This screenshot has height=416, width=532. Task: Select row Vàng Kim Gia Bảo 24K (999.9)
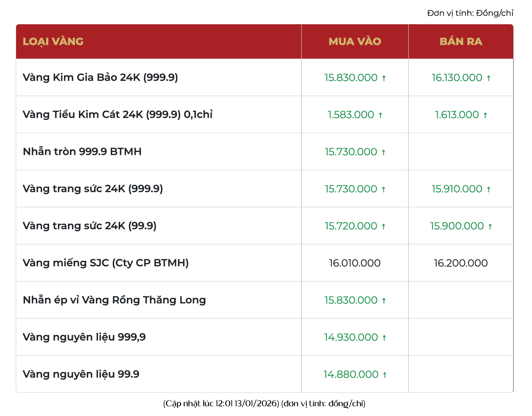(x=265, y=77)
